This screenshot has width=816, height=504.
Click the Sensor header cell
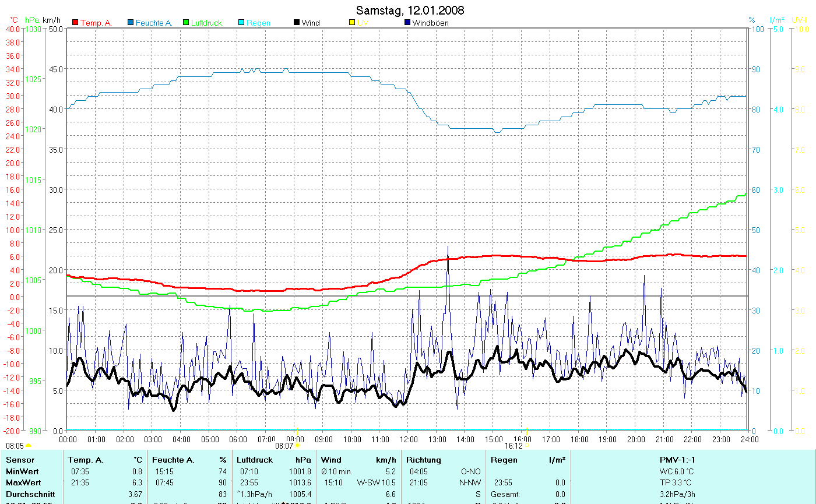click(19, 460)
